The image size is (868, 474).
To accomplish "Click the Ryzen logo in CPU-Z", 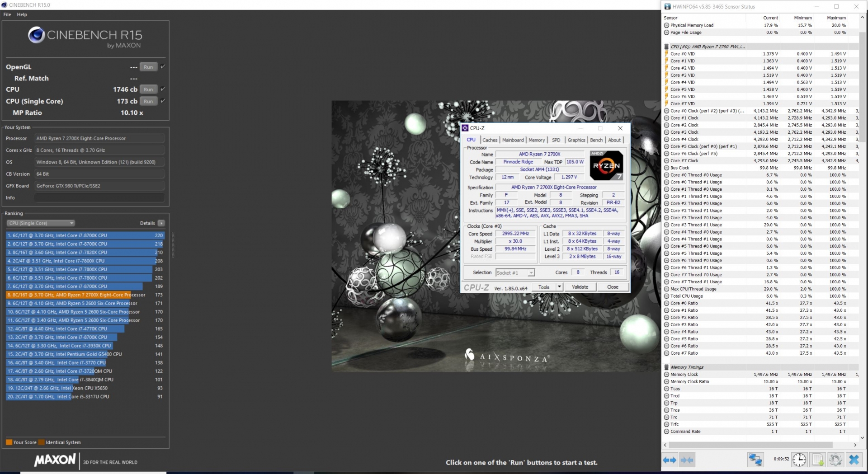I will point(606,165).
